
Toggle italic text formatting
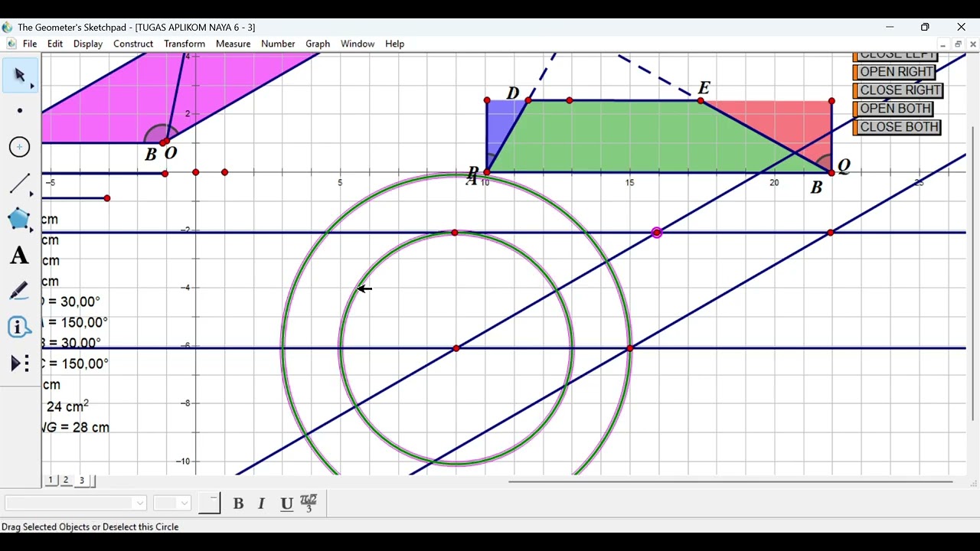262,504
